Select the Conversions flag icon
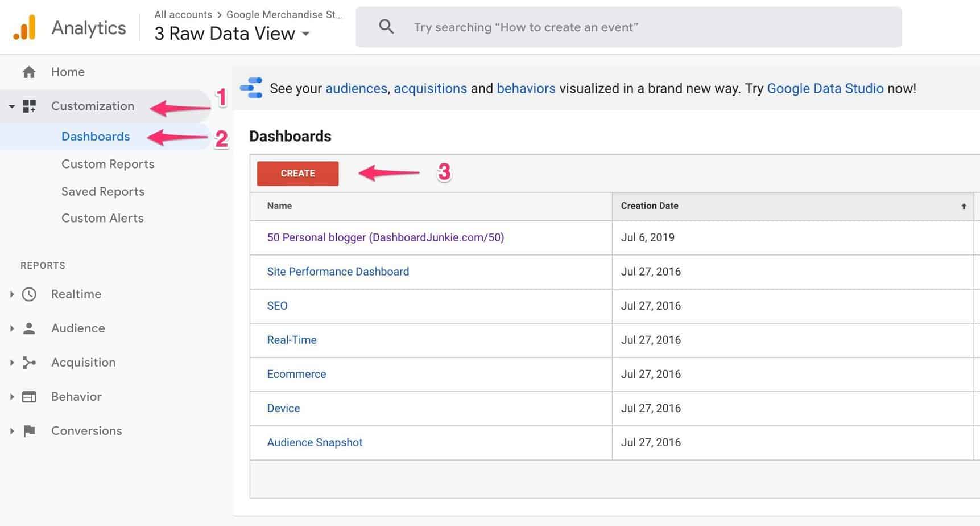Screen dimensions: 980x526 click(x=28, y=431)
